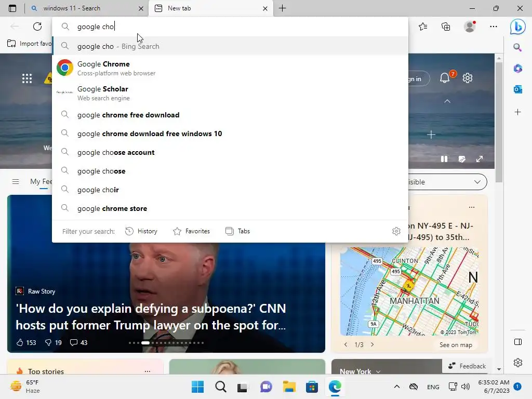
Task: Open 'Settings and more' three-dot menu
Action: pos(494,26)
